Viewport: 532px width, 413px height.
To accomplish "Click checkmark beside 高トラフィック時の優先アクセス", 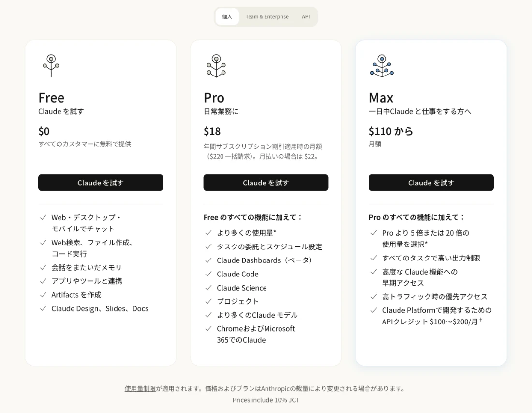I will [373, 297].
